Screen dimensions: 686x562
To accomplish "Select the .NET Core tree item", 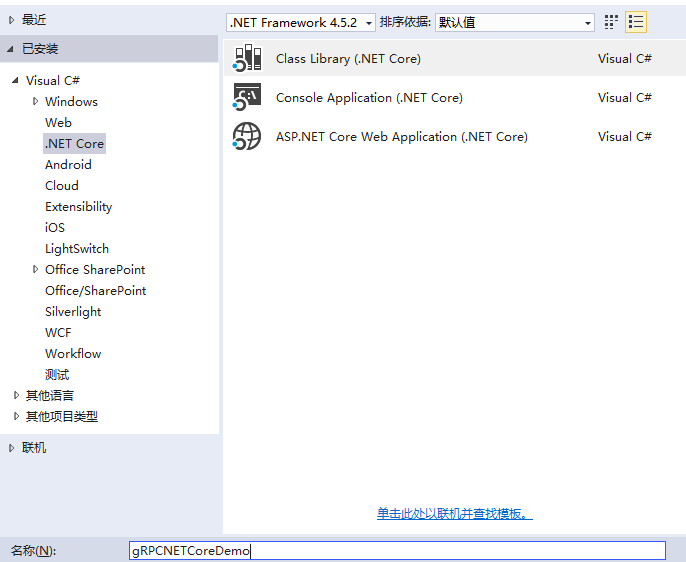I will (x=74, y=143).
